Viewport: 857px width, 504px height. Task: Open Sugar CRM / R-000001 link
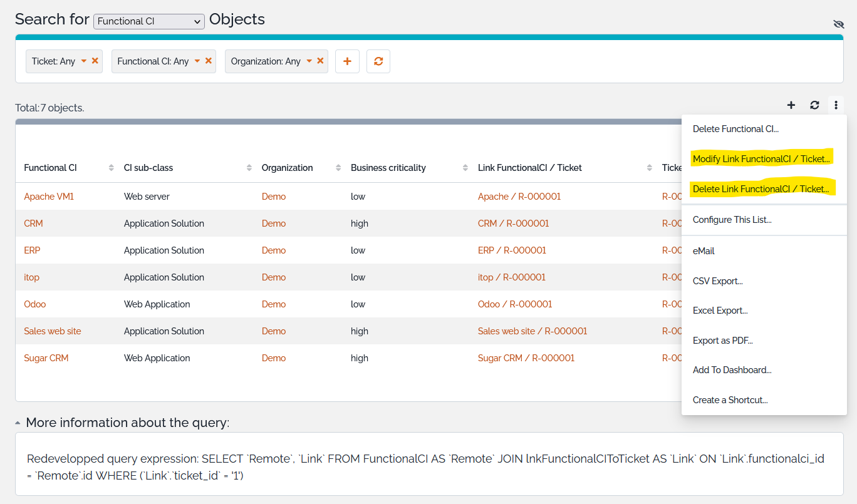[x=526, y=358]
